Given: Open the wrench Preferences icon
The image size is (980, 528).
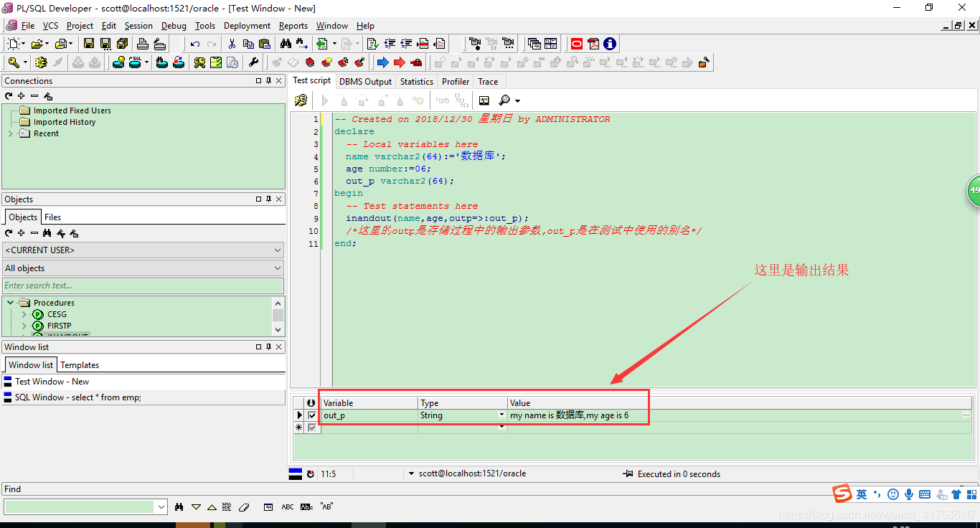Looking at the screenshot, I should pyautogui.click(x=253, y=62).
